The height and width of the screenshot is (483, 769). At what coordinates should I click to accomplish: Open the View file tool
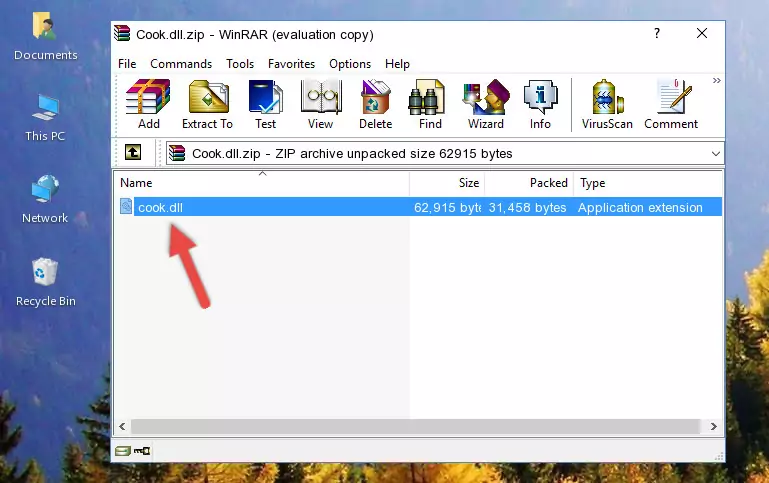[x=321, y=104]
